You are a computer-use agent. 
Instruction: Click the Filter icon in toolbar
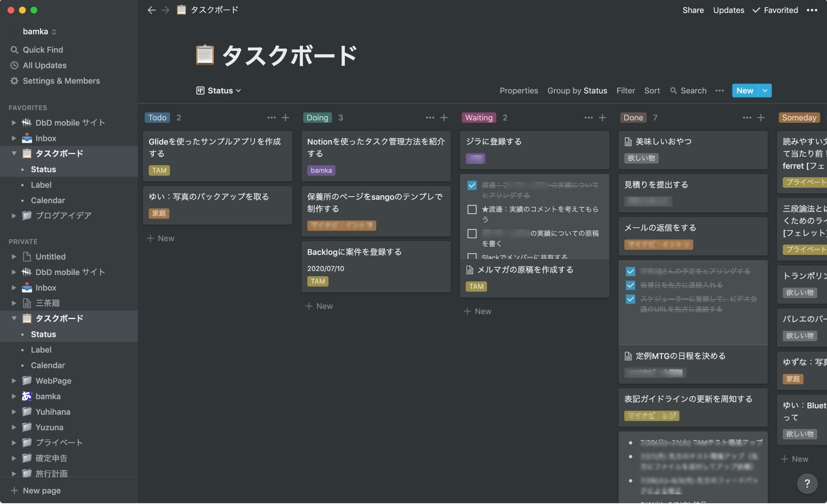tap(625, 90)
